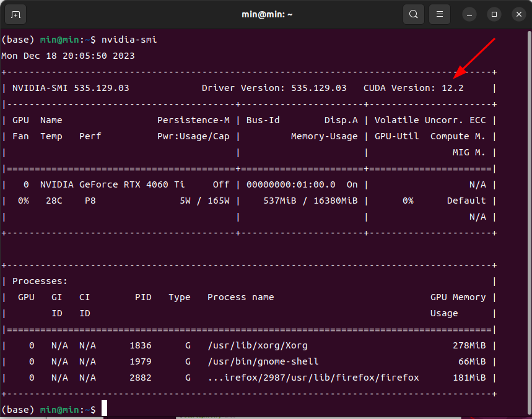Screen dimensions: 532x419
Task: Click the date Mon Dec 18 20:05:50 2023
Action: (68, 56)
